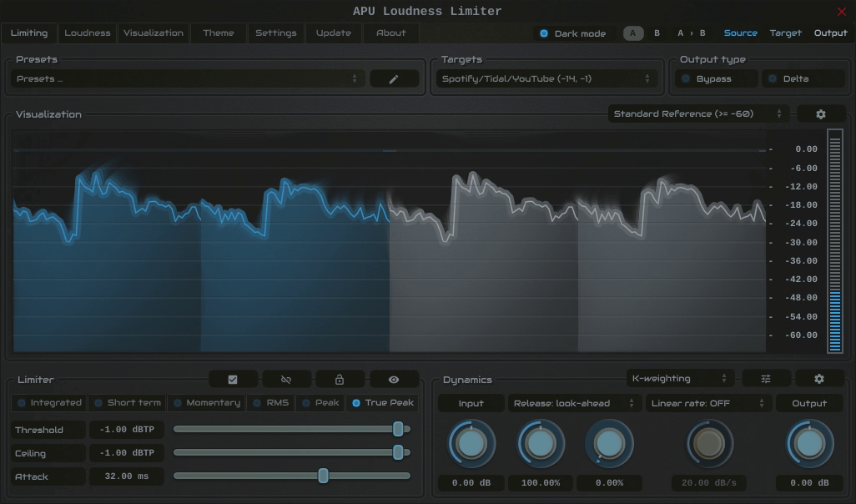The height and width of the screenshot is (504, 856).
Task: Click the vertical level meter
Action: [x=834, y=241]
